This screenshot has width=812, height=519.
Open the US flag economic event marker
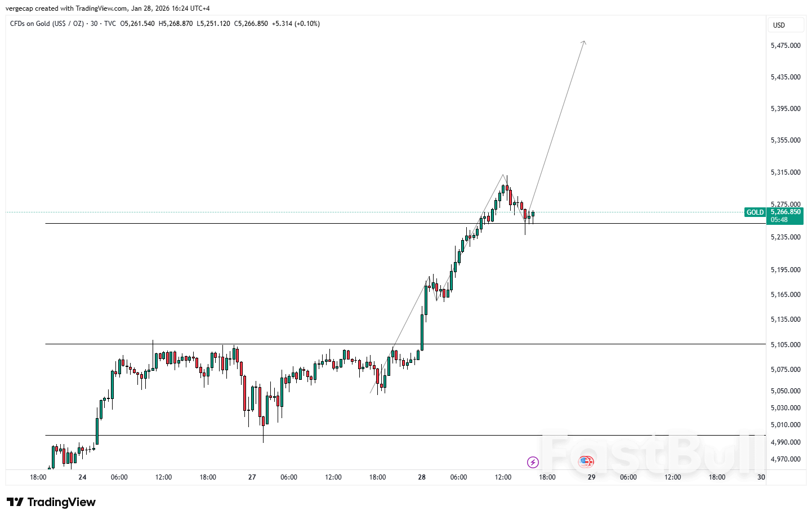tap(586, 462)
